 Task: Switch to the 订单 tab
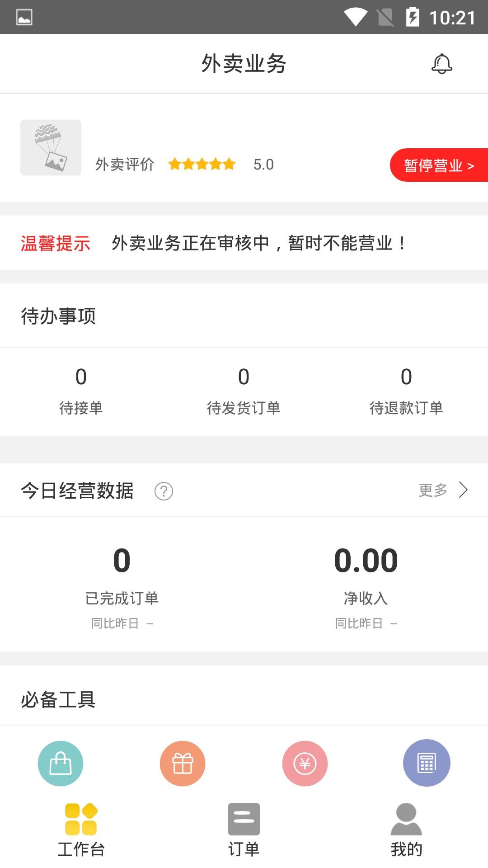tap(244, 830)
